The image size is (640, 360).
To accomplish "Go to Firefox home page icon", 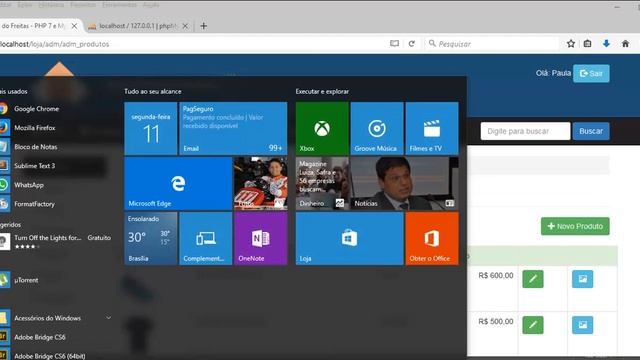I will (x=625, y=44).
